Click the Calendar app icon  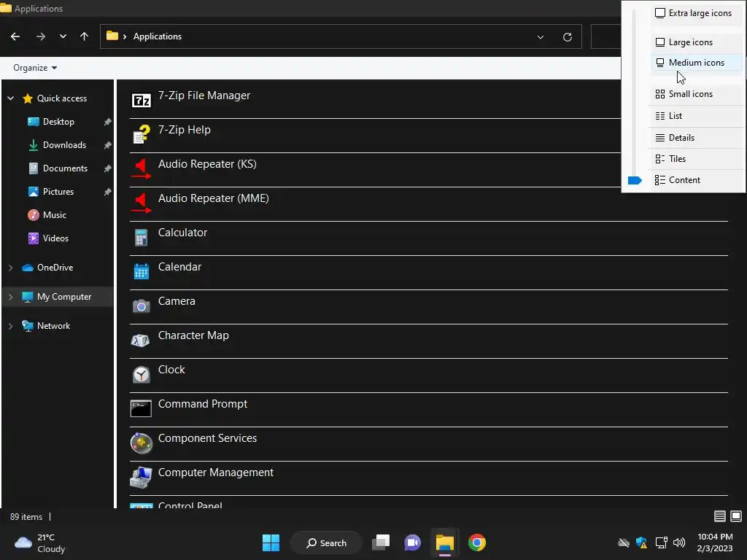[141, 271]
